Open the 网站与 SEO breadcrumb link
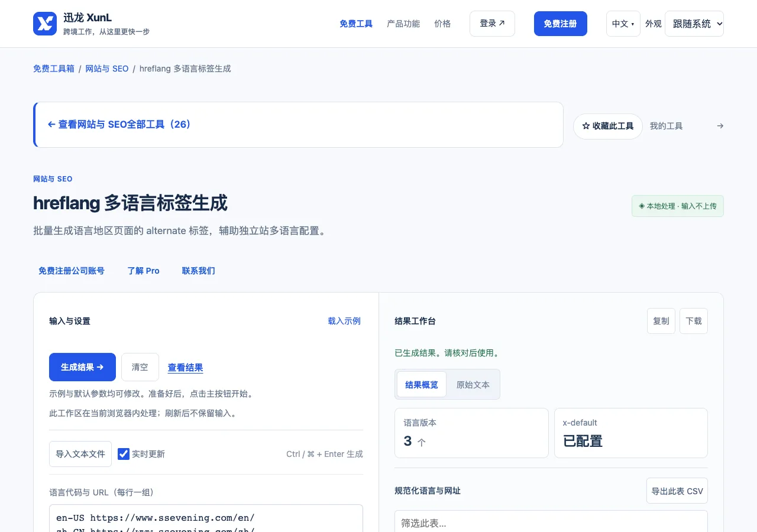This screenshot has width=757, height=532. pos(107,69)
